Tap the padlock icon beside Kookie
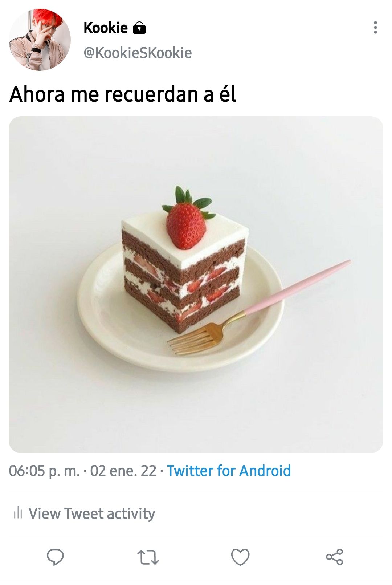The height and width of the screenshot is (585, 392). (139, 28)
